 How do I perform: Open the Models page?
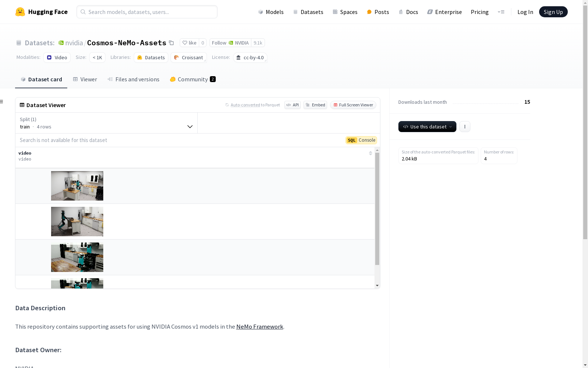click(271, 12)
